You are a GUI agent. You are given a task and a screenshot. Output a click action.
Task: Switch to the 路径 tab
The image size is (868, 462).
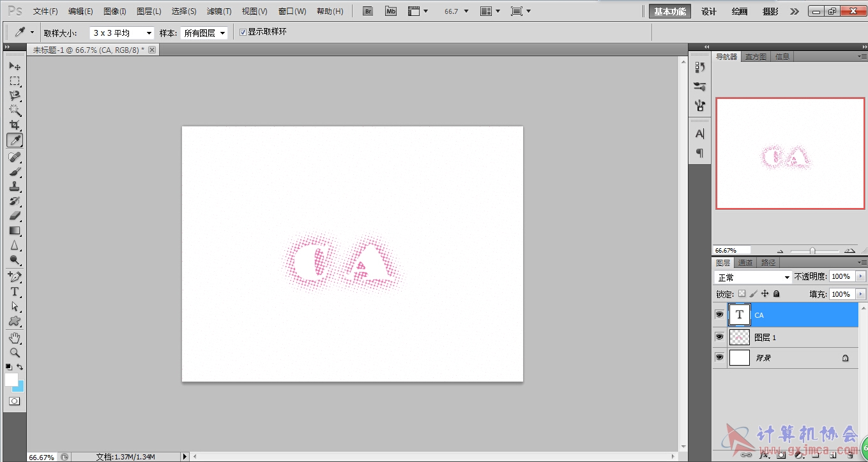pyautogui.click(x=768, y=263)
